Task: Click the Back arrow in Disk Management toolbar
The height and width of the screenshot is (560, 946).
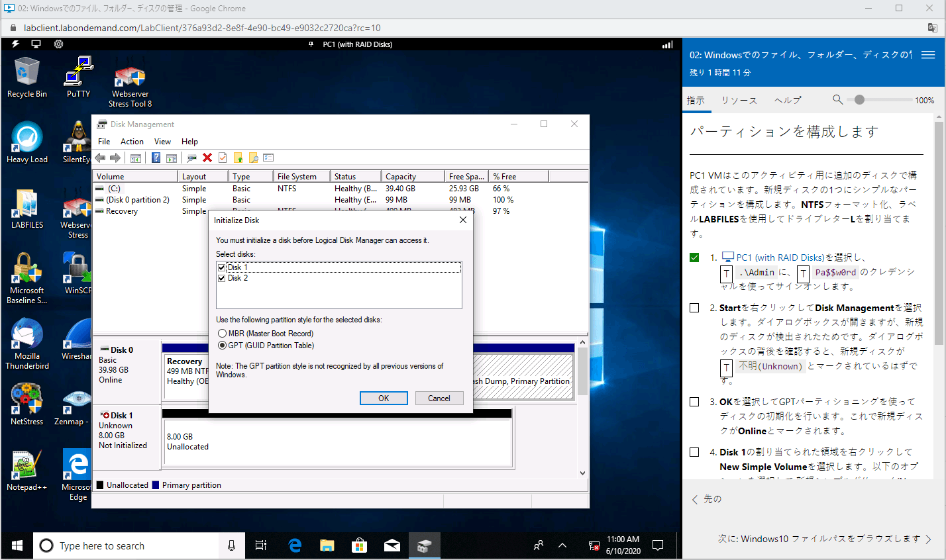Action: 100,158
